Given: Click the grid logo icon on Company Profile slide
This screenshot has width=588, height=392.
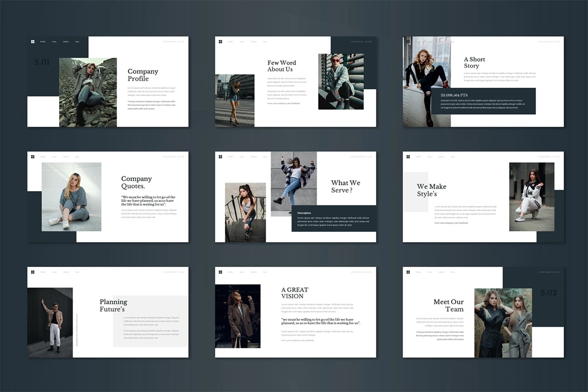Looking at the screenshot, I should pos(33,42).
